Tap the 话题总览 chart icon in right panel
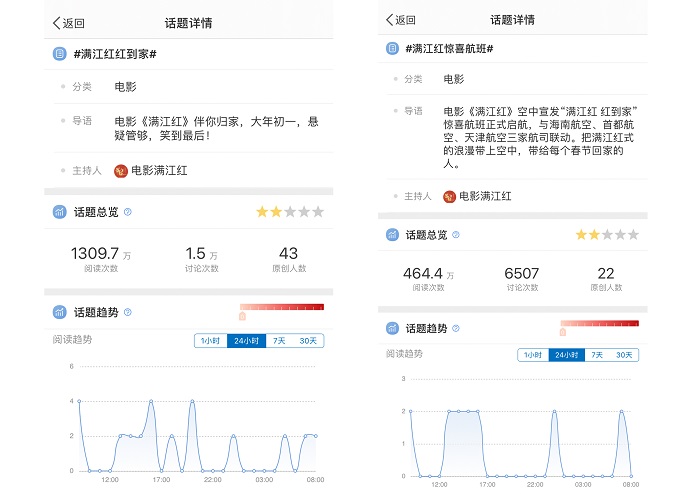700x494 pixels. [x=392, y=235]
